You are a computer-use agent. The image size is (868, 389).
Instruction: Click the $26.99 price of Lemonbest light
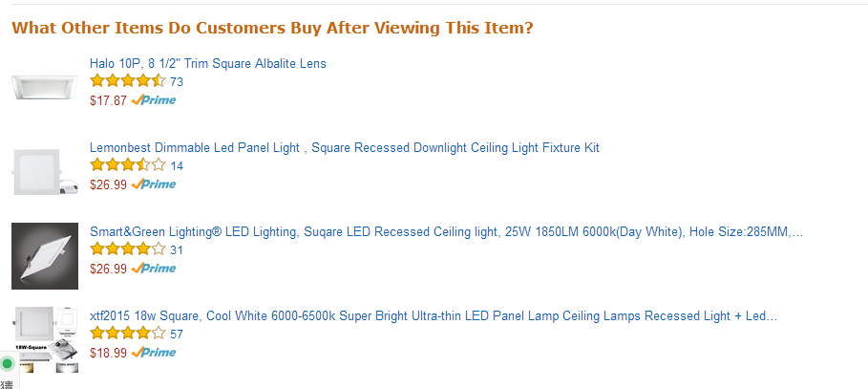tap(109, 185)
